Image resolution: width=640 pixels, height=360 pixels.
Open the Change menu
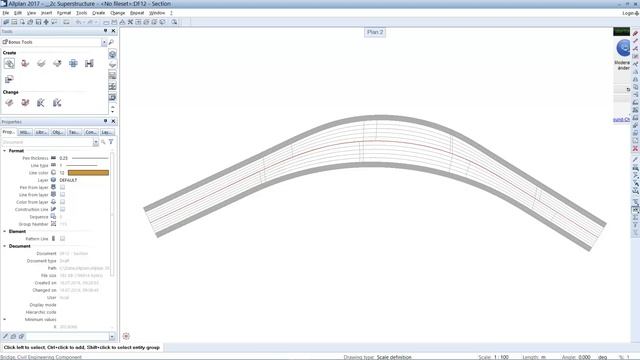tap(118, 13)
